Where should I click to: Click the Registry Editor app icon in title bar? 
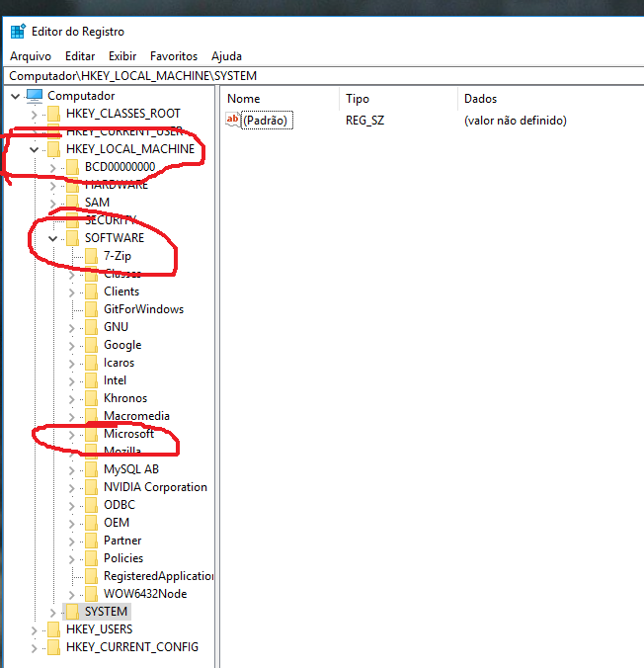pyautogui.click(x=19, y=32)
